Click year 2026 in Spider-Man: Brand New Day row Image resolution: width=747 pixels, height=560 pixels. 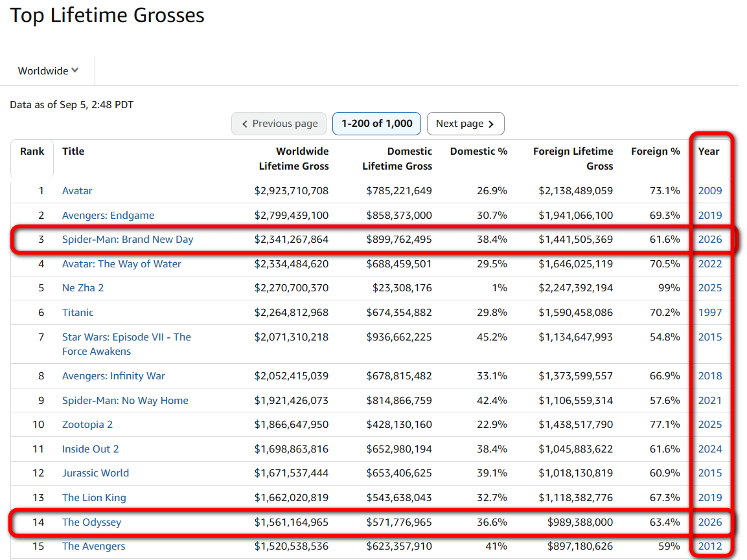pos(710,240)
